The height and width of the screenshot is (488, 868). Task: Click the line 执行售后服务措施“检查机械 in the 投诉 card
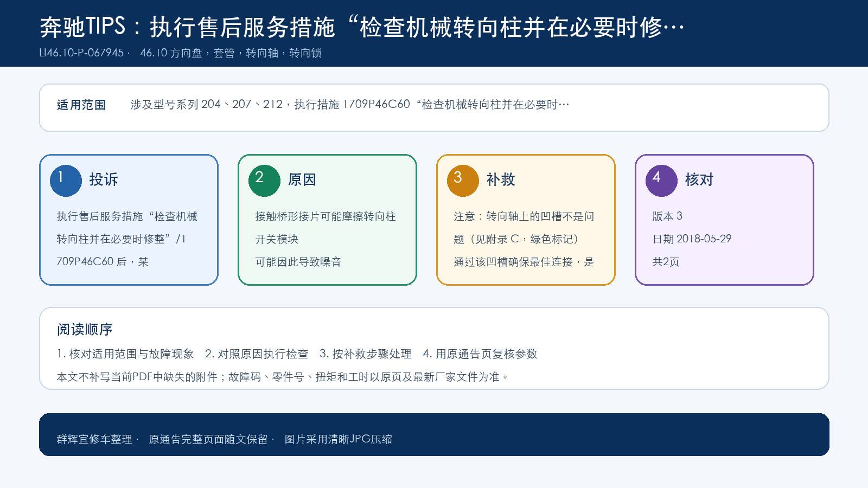(x=127, y=216)
